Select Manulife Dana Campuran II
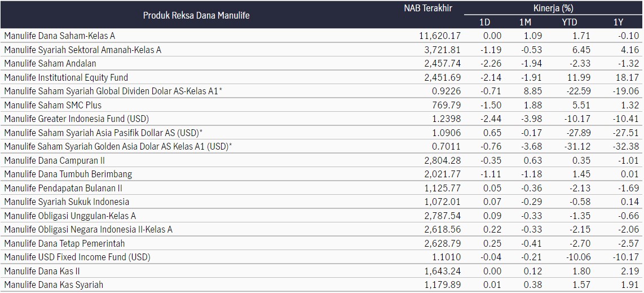 coord(54,160)
